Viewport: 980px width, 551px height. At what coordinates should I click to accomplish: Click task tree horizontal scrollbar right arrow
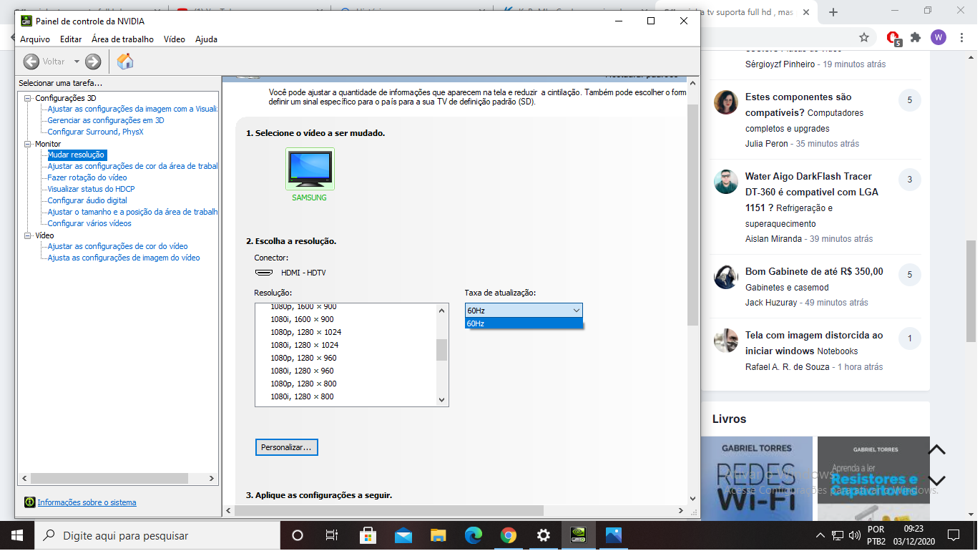pos(212,479)
